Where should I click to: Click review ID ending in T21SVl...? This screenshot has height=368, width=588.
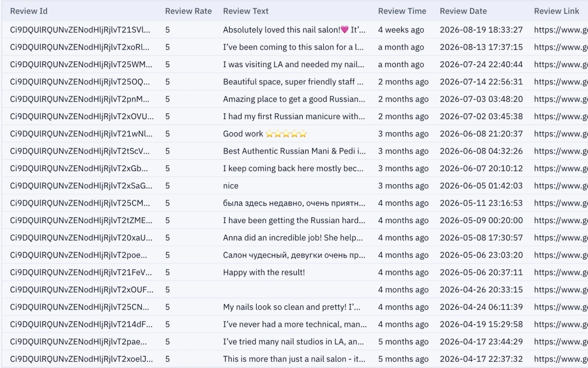(80, 30)
